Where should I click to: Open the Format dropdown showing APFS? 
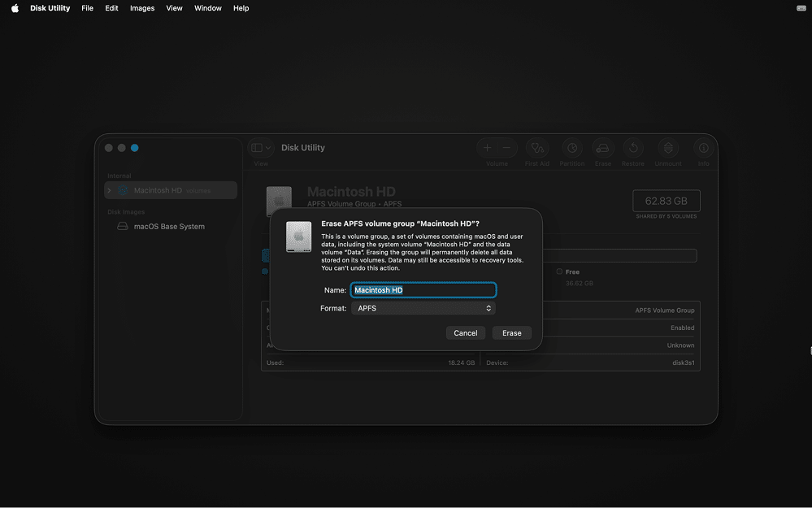[x=423, y=308]
